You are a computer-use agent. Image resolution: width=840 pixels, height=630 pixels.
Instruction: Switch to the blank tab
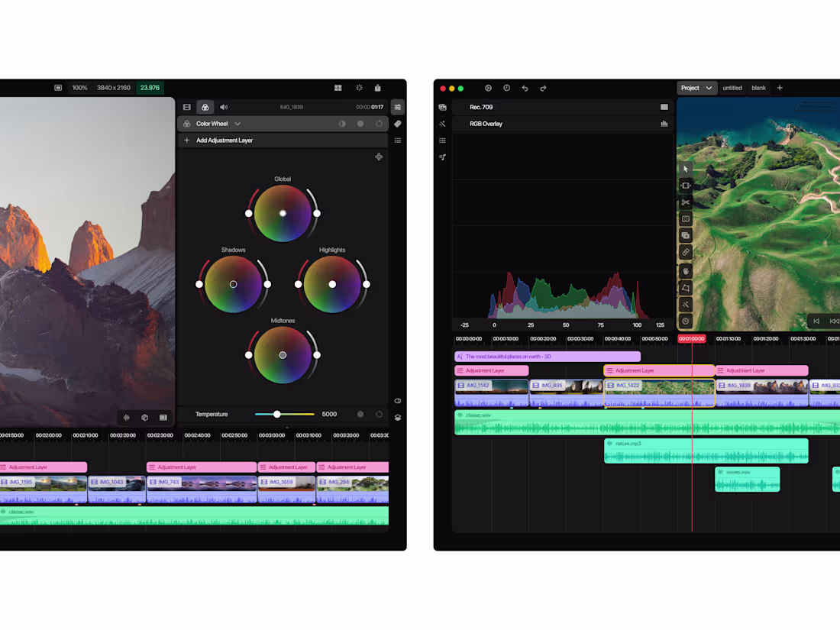[758, 88]
